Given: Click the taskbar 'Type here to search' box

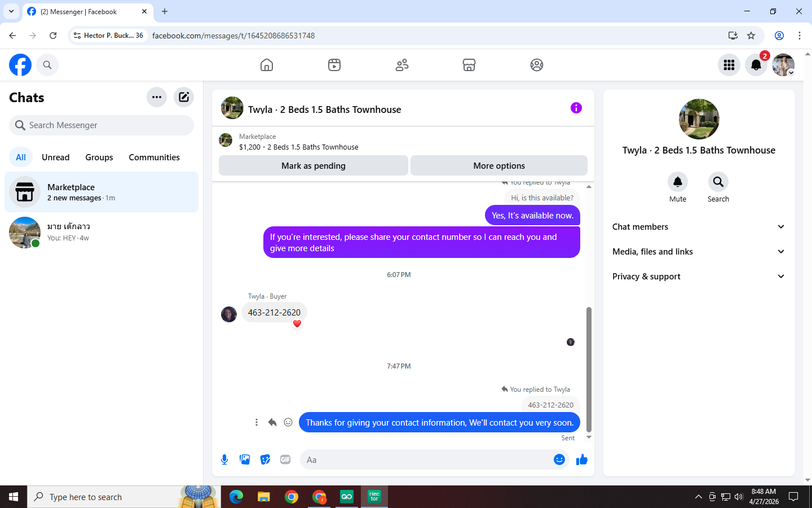Looking at the screenshot, I should 123,497.
